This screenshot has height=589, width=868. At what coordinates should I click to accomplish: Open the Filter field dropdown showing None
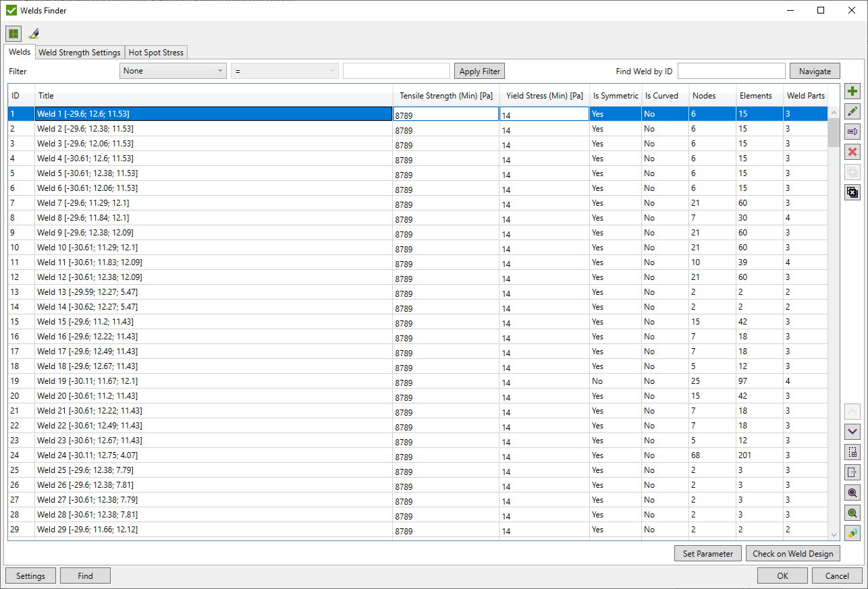[173, 71]
